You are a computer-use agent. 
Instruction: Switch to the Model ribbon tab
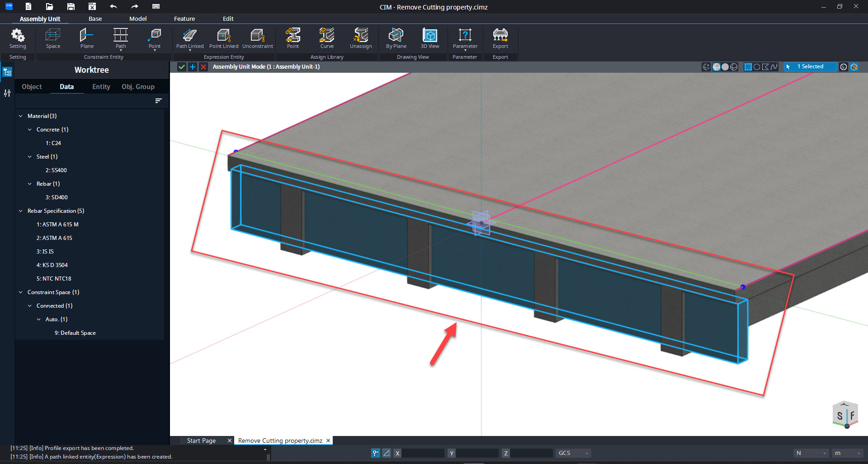click(138, 19)
